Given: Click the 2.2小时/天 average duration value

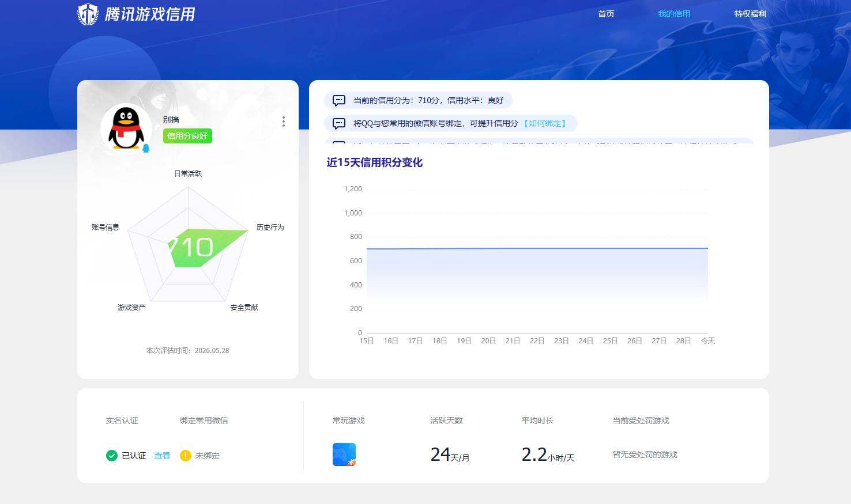Looking at the screenshot, I should click(x=548, y=455).
